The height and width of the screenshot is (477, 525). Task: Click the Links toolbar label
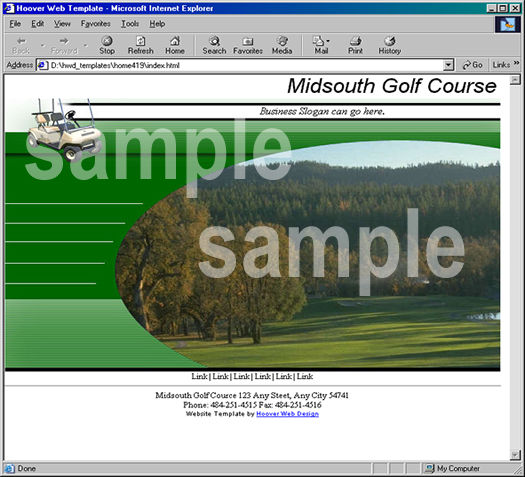click(501, 65)
